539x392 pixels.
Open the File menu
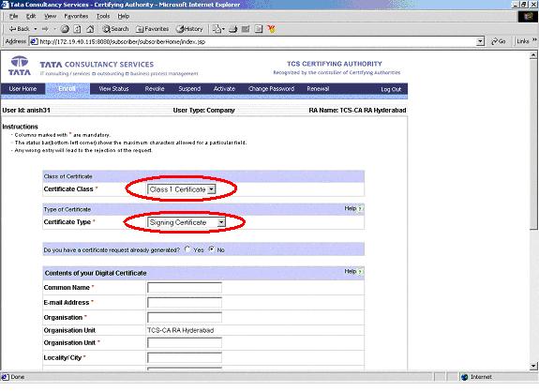click(x=13, y=16)
